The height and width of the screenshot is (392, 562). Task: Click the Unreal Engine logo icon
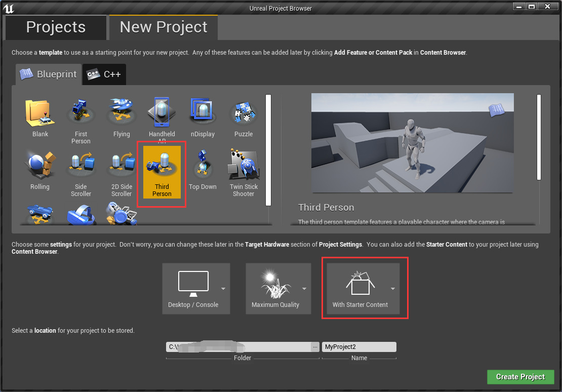[x=9, y=8]
